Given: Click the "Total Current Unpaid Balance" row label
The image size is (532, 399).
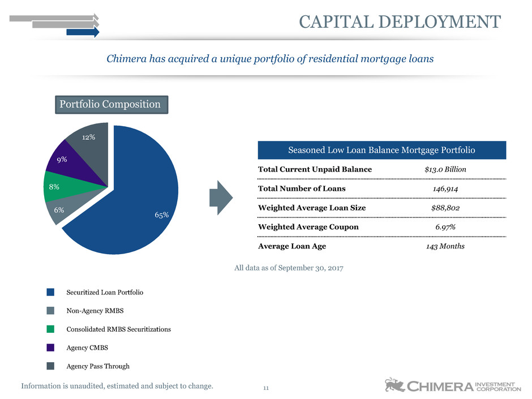Looking at the screenshot, I should pyautogui.click(x=315, y=169).
